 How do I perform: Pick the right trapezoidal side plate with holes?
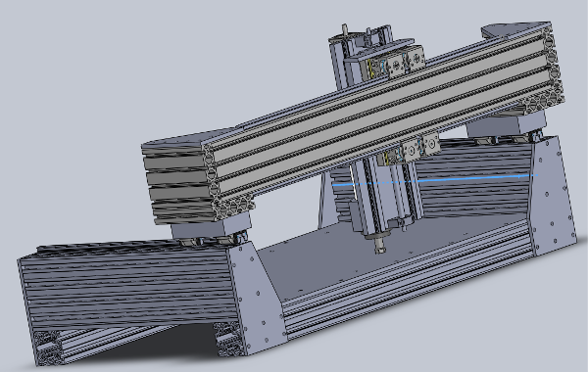(553, 195)
